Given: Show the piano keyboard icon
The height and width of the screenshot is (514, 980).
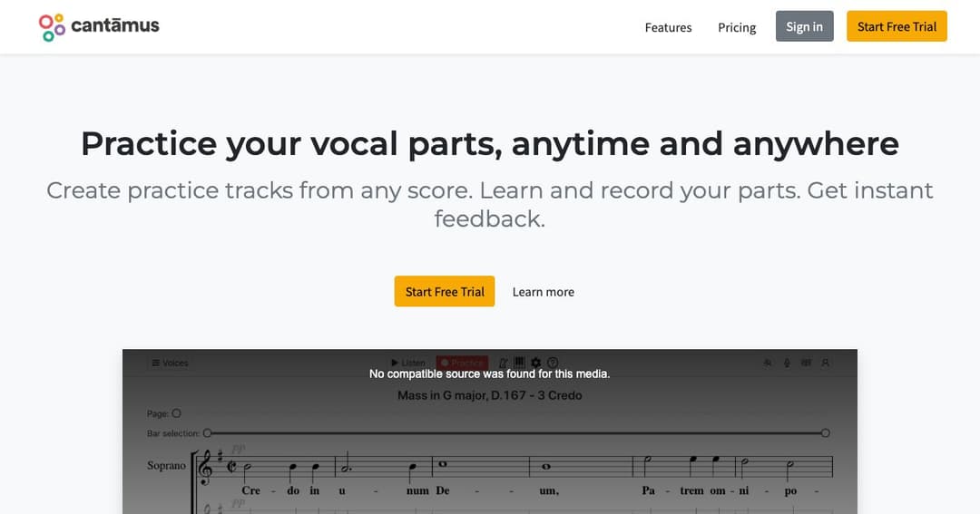Looking at the screenshot, I should [519, 363].
